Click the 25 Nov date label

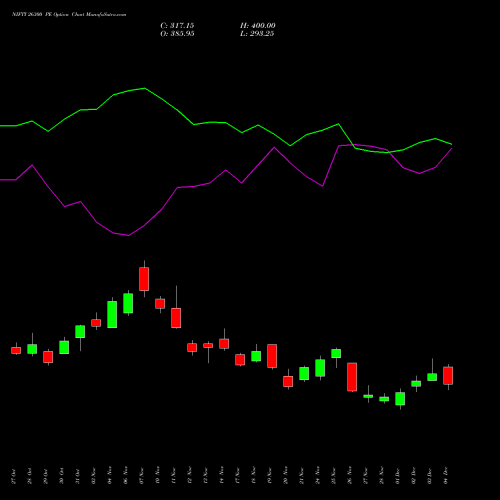coord(334,476)
